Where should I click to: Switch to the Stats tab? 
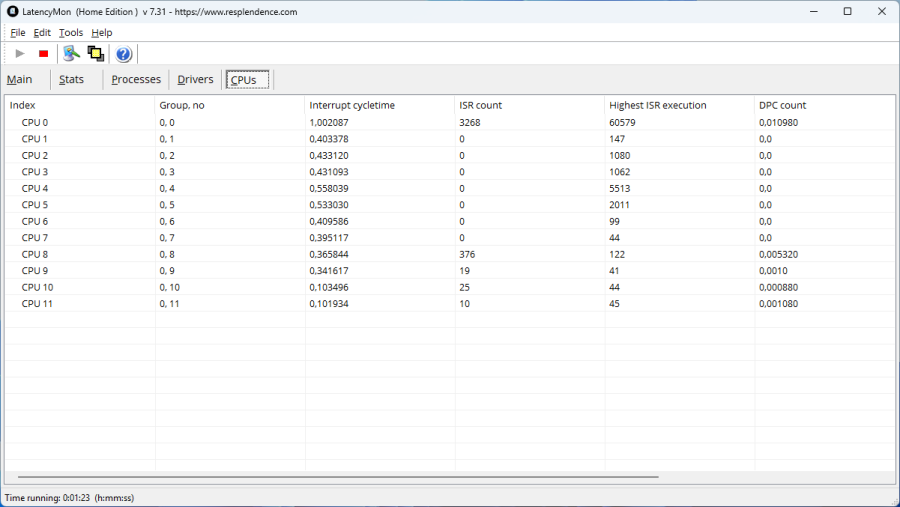(71, 80)
